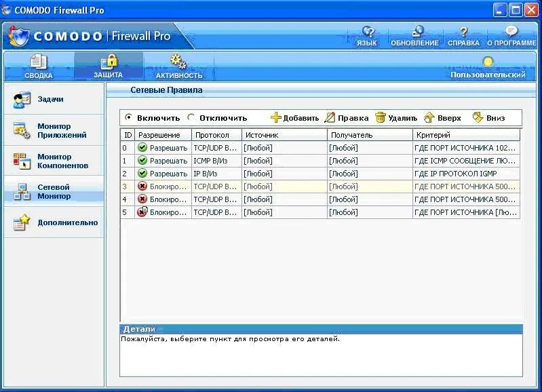The image size is (542, 392).
Task: Select the Отключить radio button
Action: [x=191, y=117]
